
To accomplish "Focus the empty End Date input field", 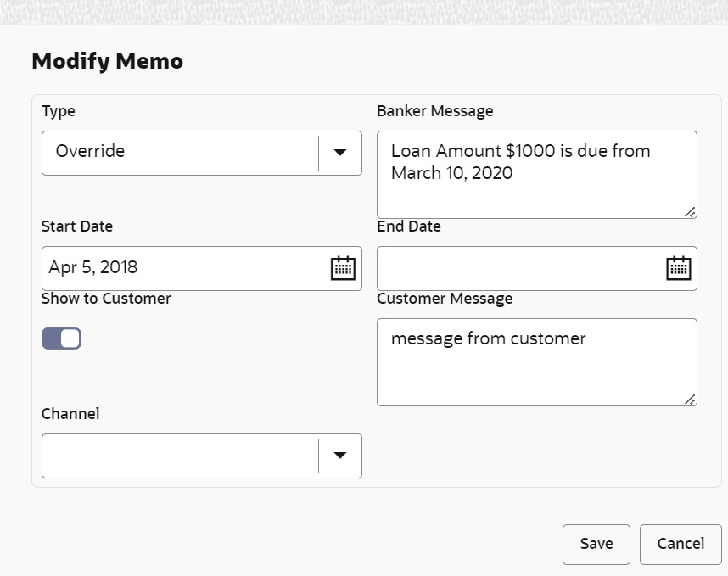I will coord(519,268).
